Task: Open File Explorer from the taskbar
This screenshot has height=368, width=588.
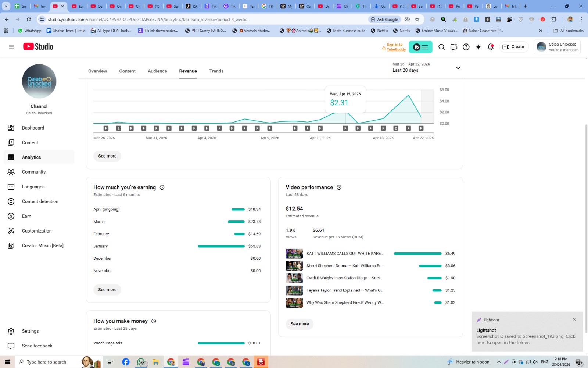Action: click(x=155, y=362)
